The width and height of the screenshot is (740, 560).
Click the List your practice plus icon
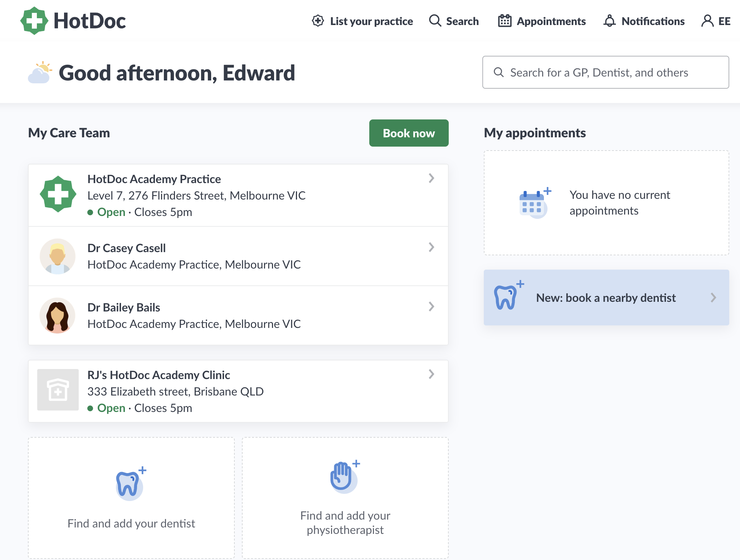click(318, 21)
